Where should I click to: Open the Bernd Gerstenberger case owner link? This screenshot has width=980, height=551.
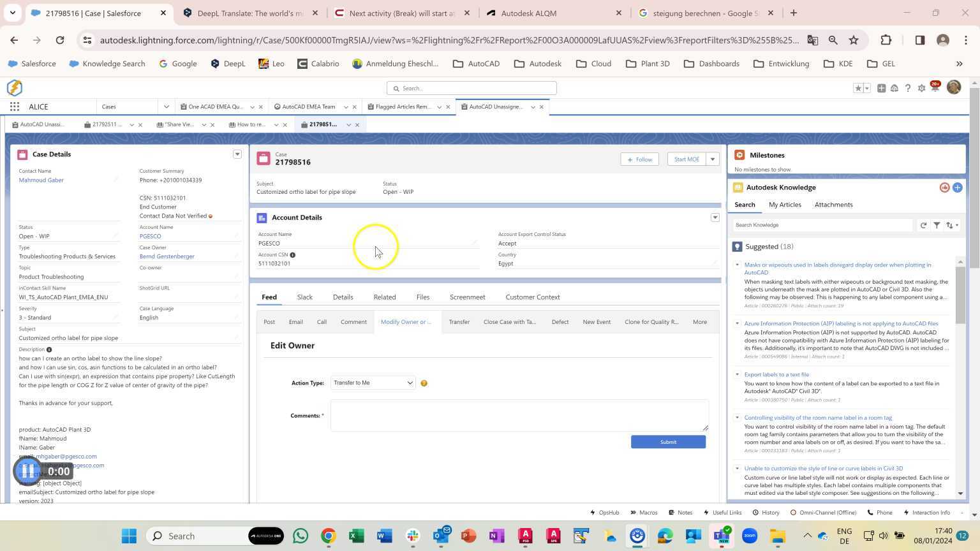[x=167, y=256]
